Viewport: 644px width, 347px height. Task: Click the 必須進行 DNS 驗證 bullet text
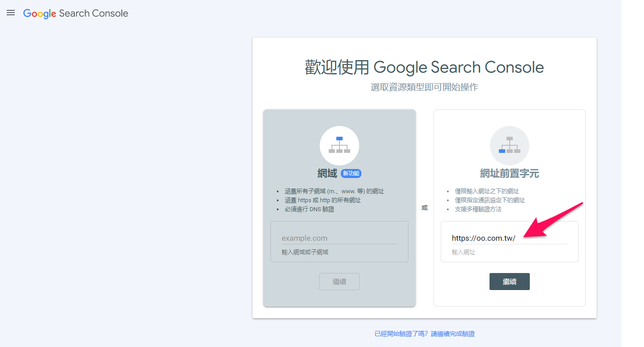(309, 209)
